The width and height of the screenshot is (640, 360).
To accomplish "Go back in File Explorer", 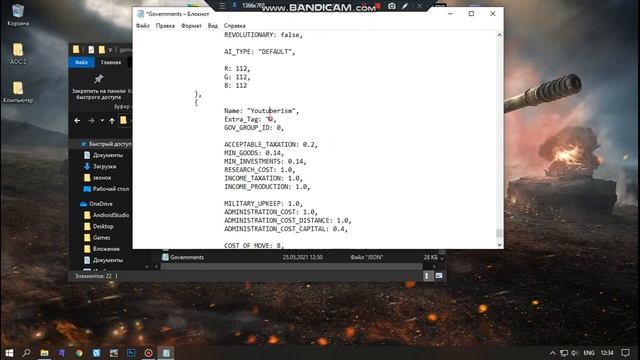I will tap(77, 121).
